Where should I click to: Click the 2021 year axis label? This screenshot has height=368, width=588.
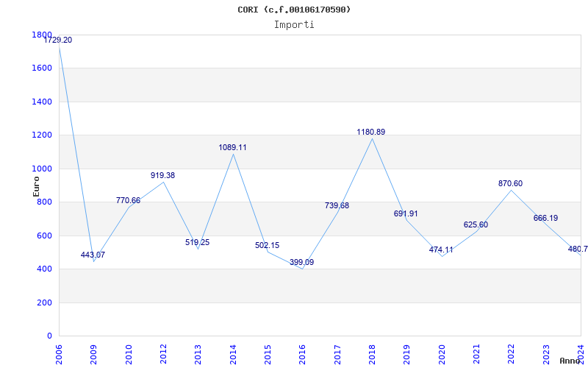[x=476, y=355]
